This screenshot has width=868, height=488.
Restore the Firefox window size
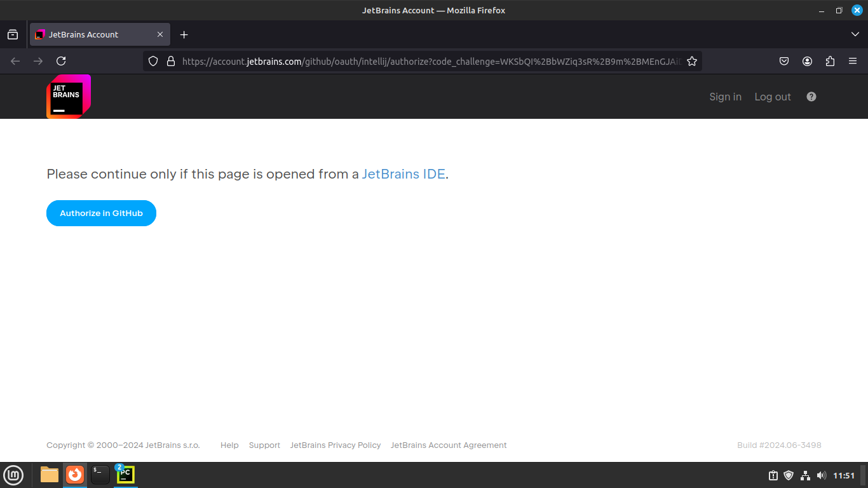point(839,10)
